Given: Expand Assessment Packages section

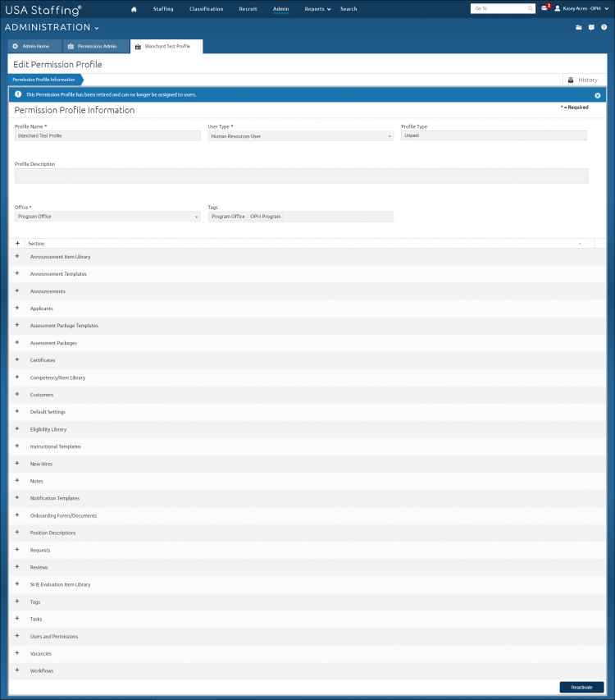Looking at the screenshot, I should (17, 342).
